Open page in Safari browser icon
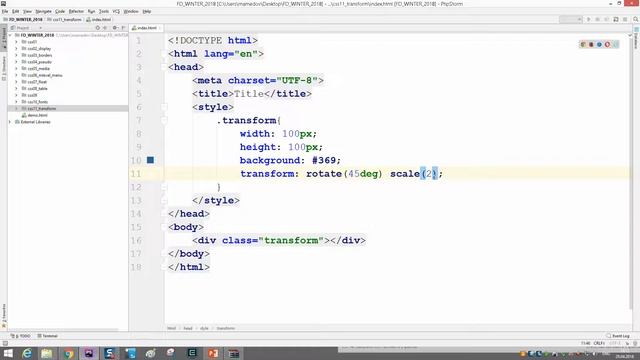The height and width of the screenshot is (360, 640). 599,44
